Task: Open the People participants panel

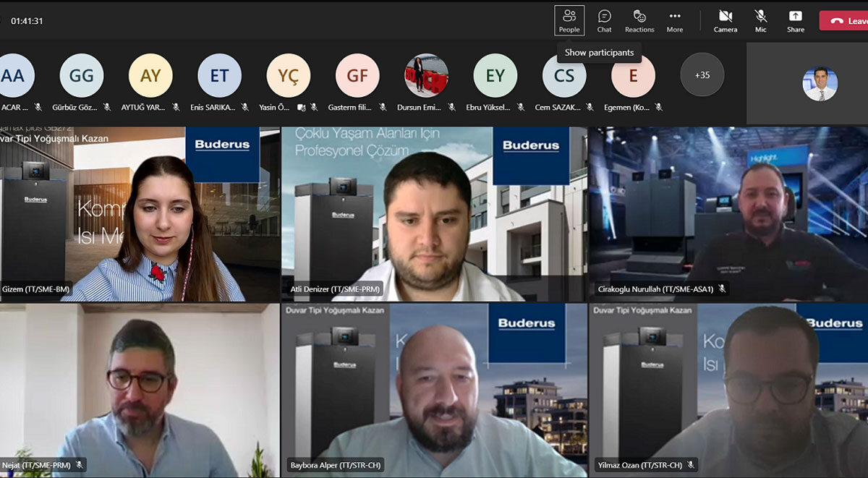Action: 569,20
